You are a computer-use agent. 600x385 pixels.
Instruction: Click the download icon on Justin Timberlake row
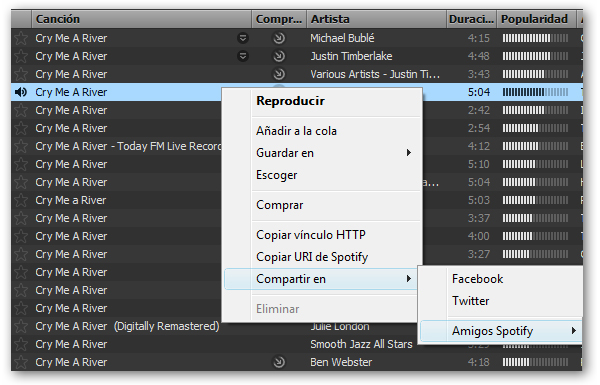[279, 56]
